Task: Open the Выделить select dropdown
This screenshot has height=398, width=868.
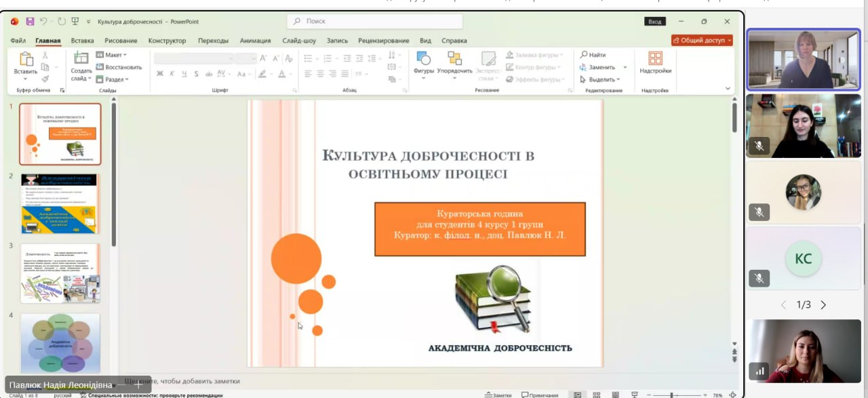Action: click(599, 79)
